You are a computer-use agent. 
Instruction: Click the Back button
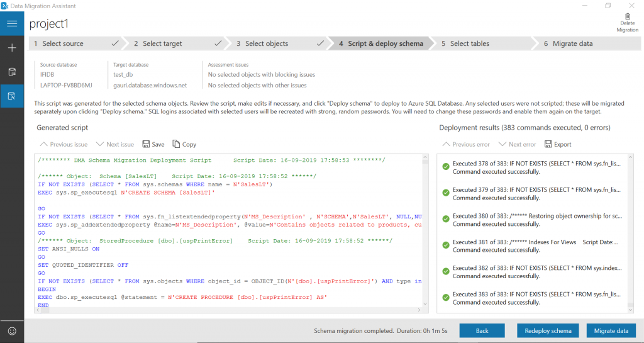pos(482,330)
